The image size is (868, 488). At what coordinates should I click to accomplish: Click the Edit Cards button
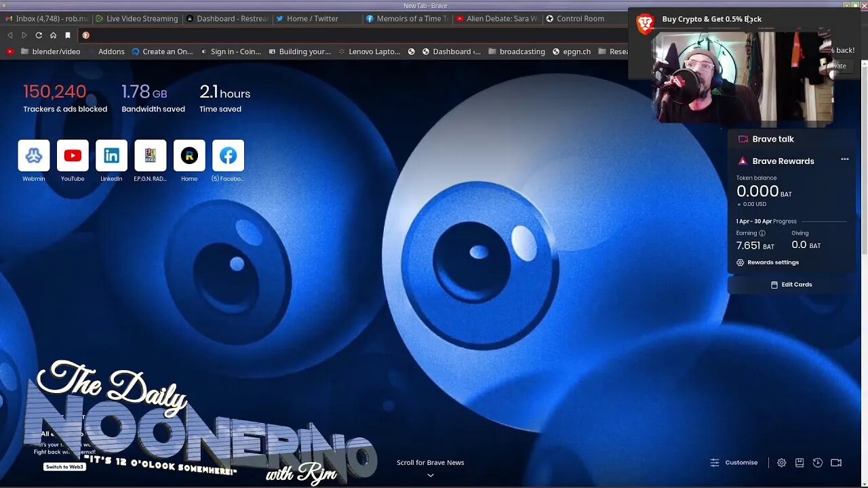pyautogui.click(x=791, y=285)
